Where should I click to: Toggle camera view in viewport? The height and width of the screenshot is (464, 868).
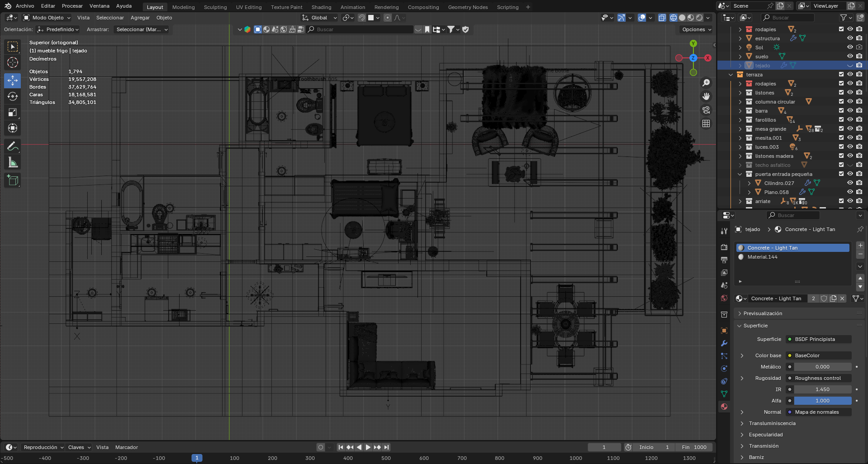[x=706, y=110]
